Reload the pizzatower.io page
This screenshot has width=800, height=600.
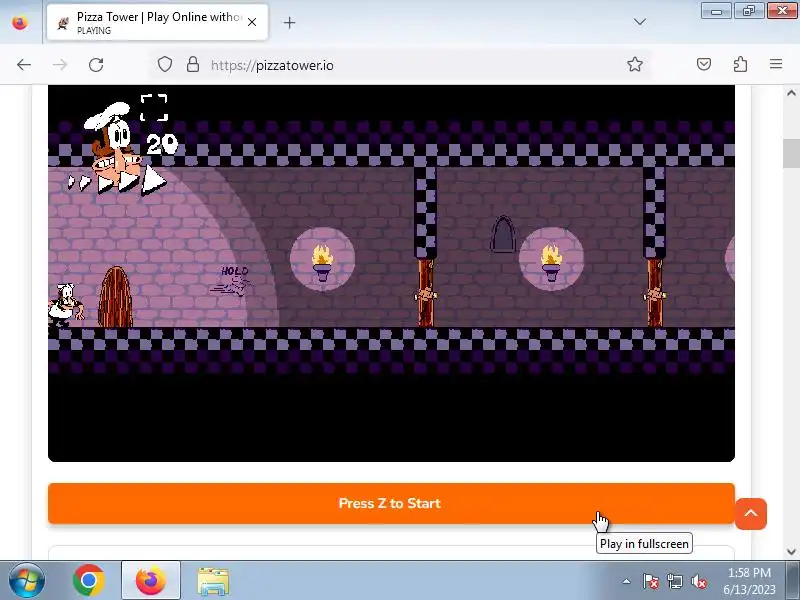[96, 65]
